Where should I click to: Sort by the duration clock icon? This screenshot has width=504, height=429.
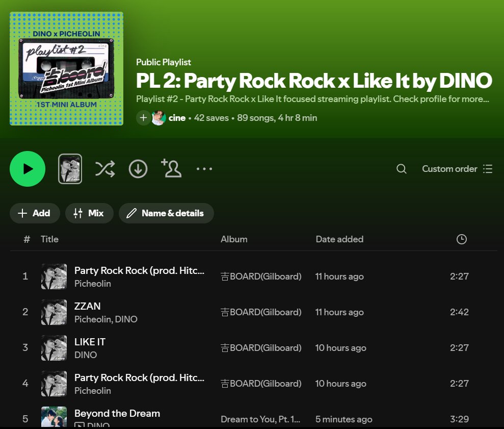point(462,239)
